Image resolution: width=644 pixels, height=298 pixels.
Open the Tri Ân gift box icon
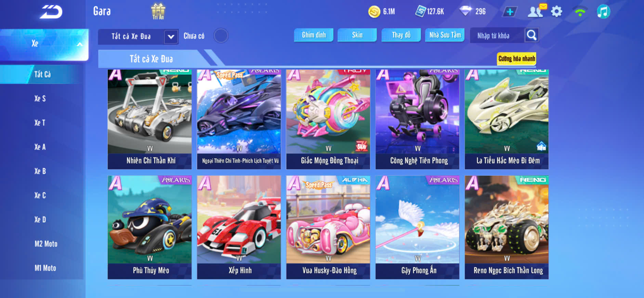coord(158,11)
